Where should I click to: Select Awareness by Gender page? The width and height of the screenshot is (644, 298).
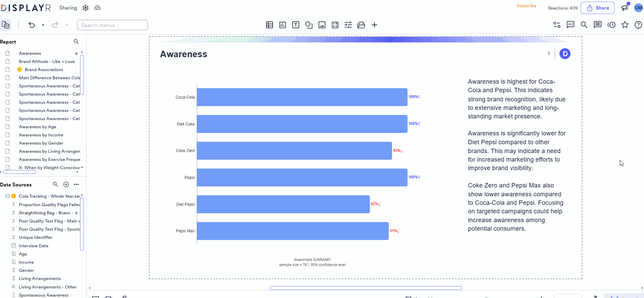[x=41, y=143]
